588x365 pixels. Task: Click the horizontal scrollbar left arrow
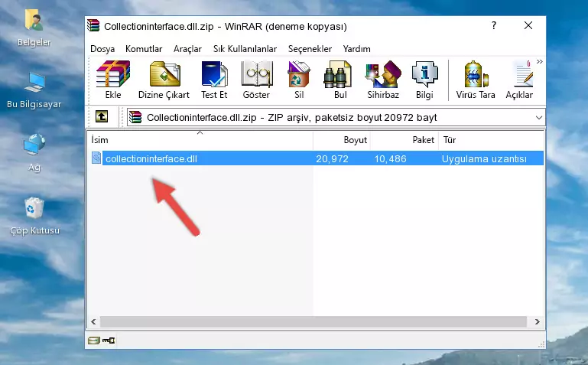pyautogui.click(x=93, y=321)
